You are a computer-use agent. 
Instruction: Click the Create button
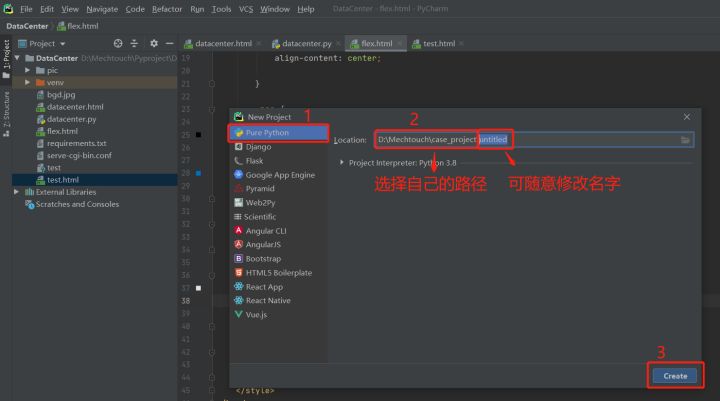[x=675, y=376]
